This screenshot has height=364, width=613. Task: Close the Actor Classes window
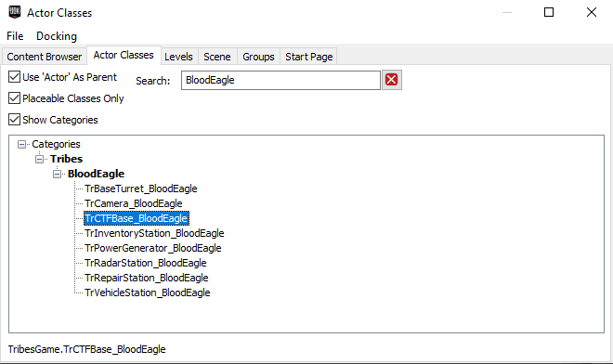pyautogui.click(x=592, y=12)
